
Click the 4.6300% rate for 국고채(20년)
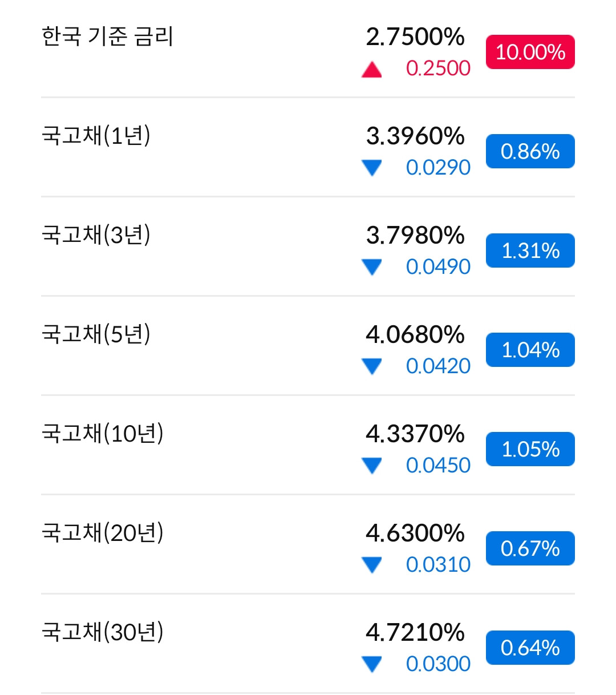pos(415,533)
